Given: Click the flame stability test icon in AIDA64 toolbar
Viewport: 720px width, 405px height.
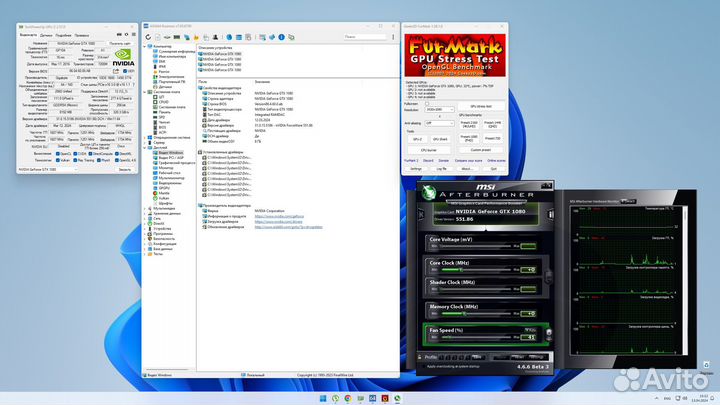Looking at the screenshot, I should click(x=196, y=37).
